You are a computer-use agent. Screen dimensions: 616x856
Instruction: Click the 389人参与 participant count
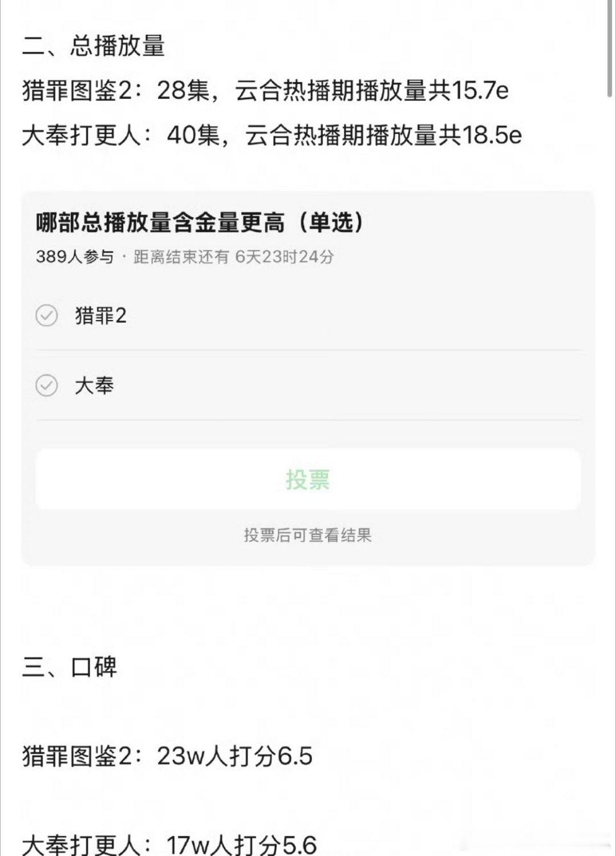point(75,257)
